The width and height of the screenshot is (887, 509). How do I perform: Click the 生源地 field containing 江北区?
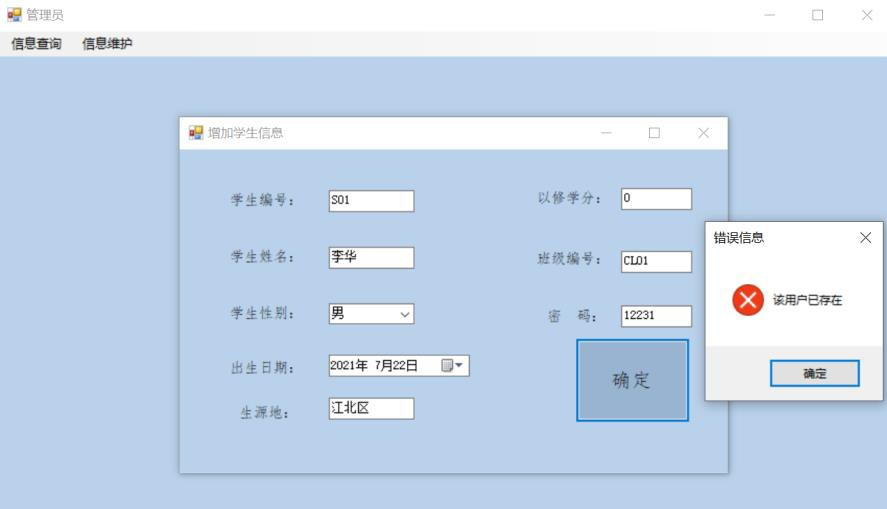click(371, 408)
